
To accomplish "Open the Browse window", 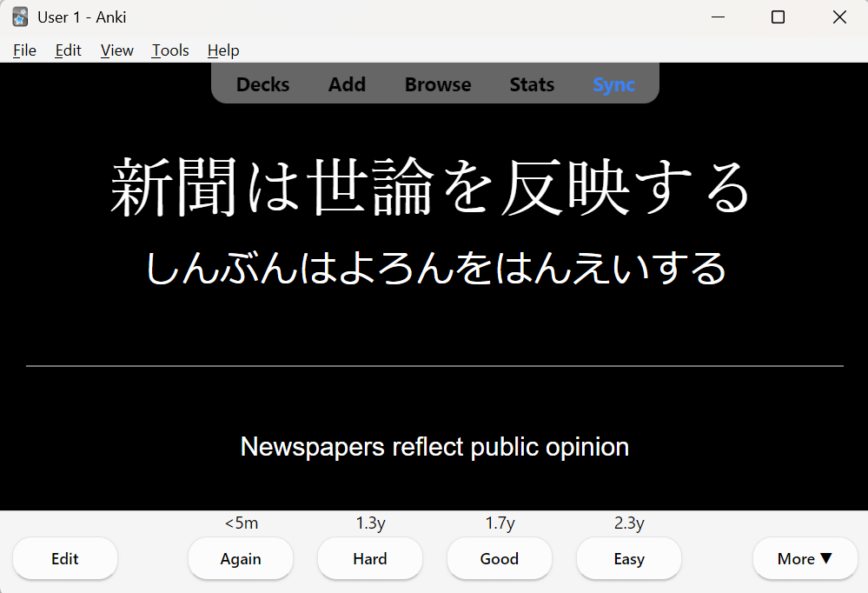I will coord(437,84).
